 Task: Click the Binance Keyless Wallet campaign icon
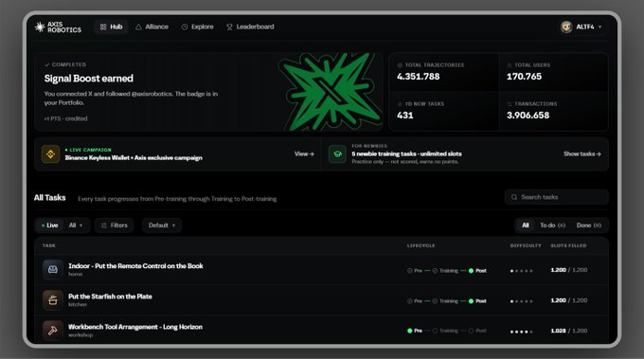pyautogui.click(x=50, y=154)
